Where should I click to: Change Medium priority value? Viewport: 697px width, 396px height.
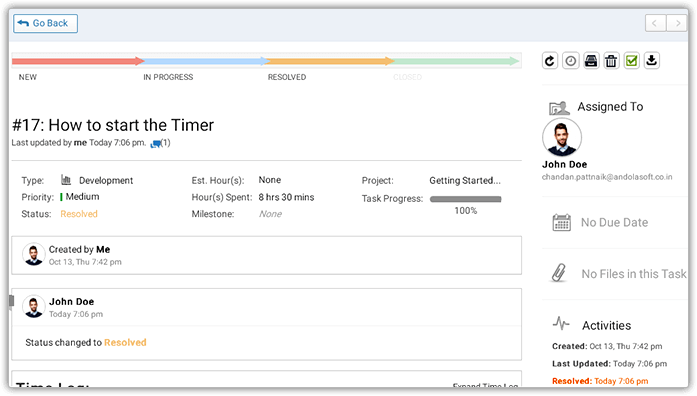(x=82, y=196)
